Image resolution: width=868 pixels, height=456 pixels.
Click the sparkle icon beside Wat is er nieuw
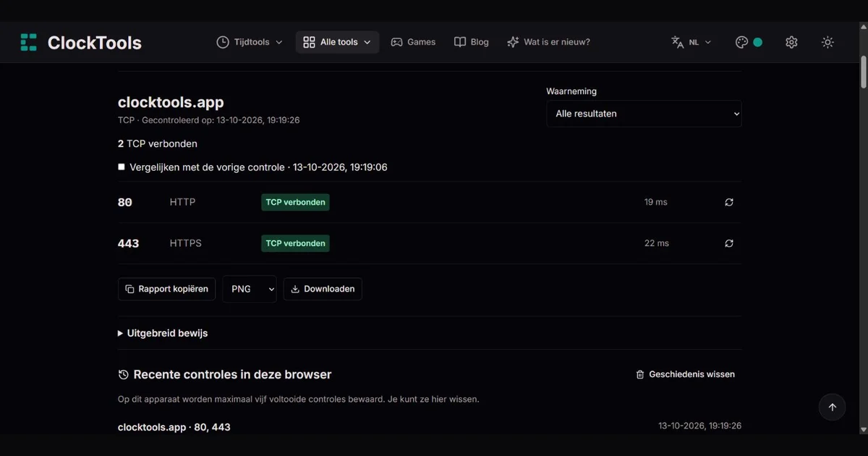(513, 42)
